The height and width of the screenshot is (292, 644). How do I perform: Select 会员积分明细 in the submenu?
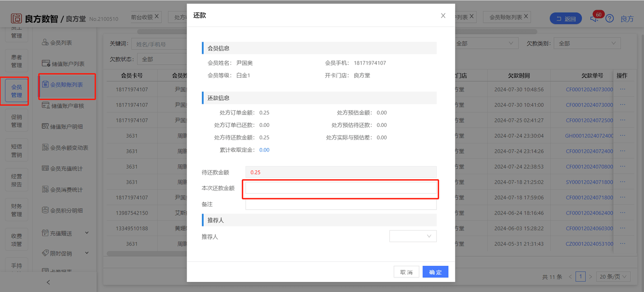click(x=66, y=210)
